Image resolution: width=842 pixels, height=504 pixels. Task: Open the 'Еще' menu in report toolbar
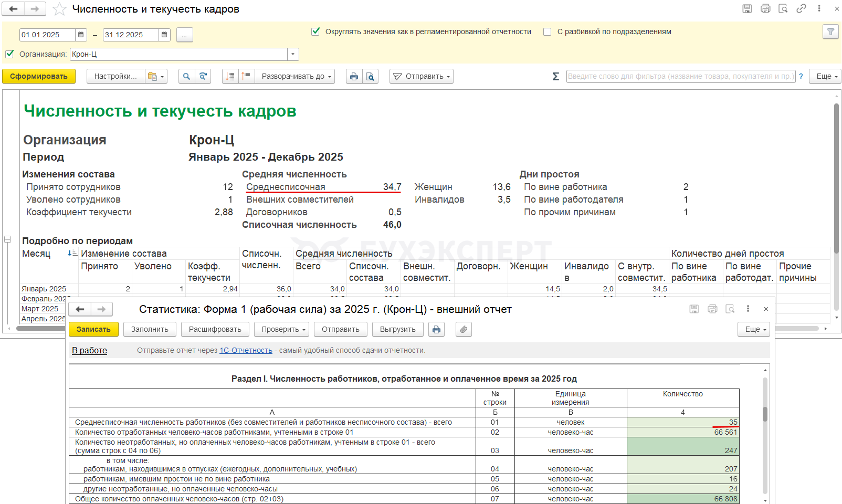[825, 77]
